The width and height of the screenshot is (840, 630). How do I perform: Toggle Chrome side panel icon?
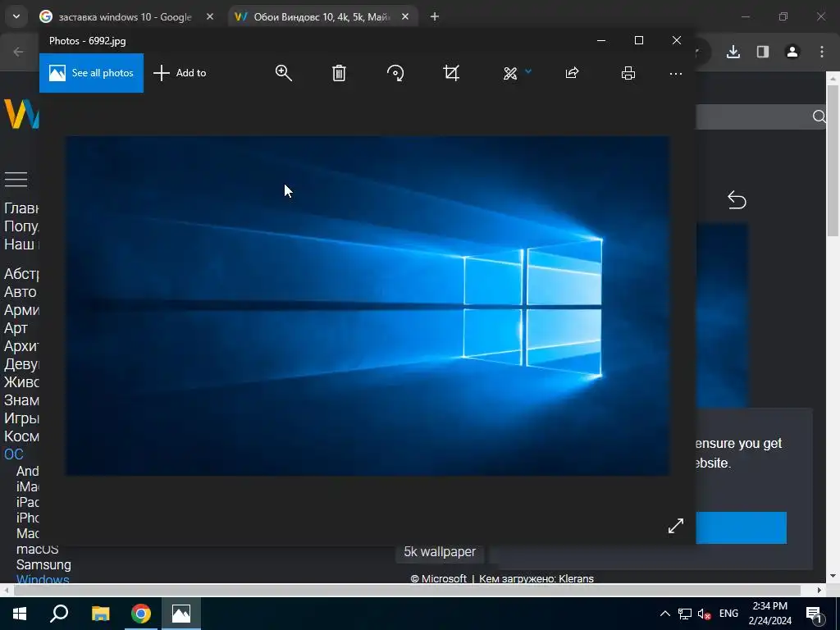pyautogui.click(x=763, y=52)
